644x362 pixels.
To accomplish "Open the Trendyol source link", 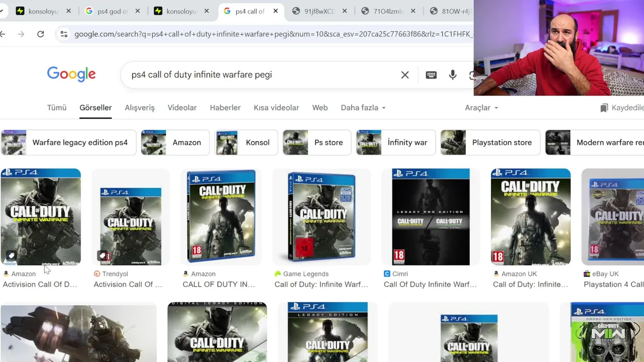I will [x=111, y=274].
